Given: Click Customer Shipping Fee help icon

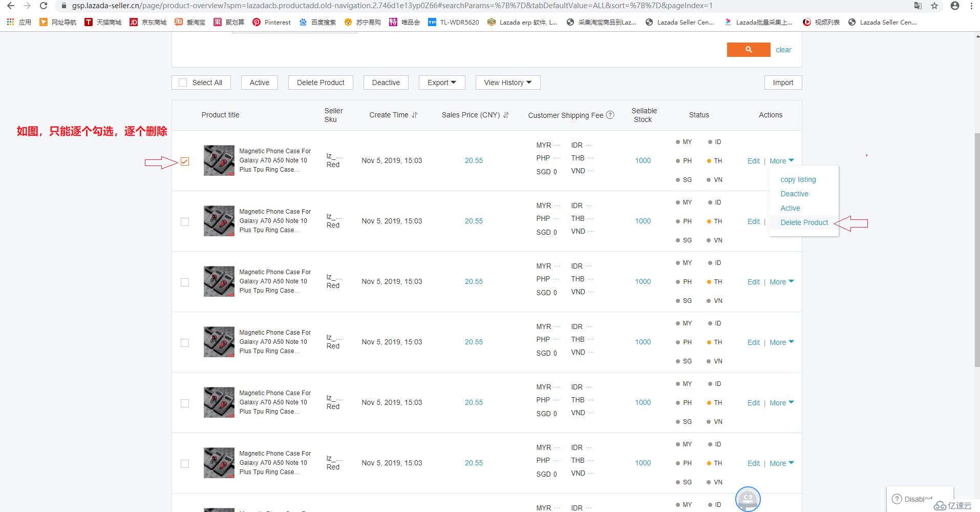Looking at the screenshot, I should click(610, 115).
